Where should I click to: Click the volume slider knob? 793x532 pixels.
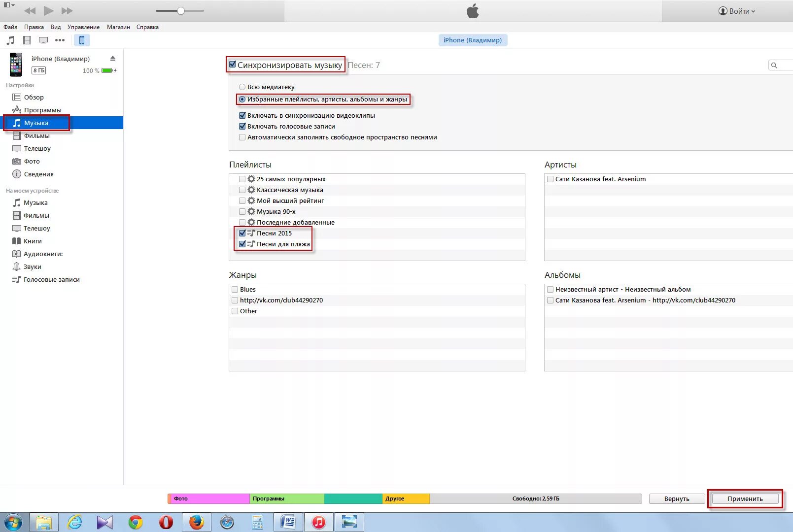(x=181, y=11)
